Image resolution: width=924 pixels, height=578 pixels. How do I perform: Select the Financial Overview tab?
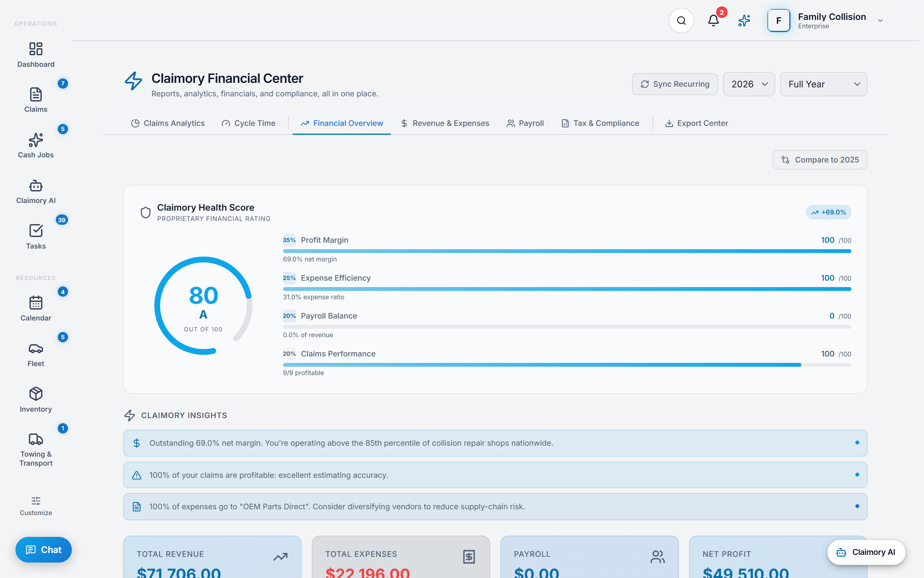[341, 124]
